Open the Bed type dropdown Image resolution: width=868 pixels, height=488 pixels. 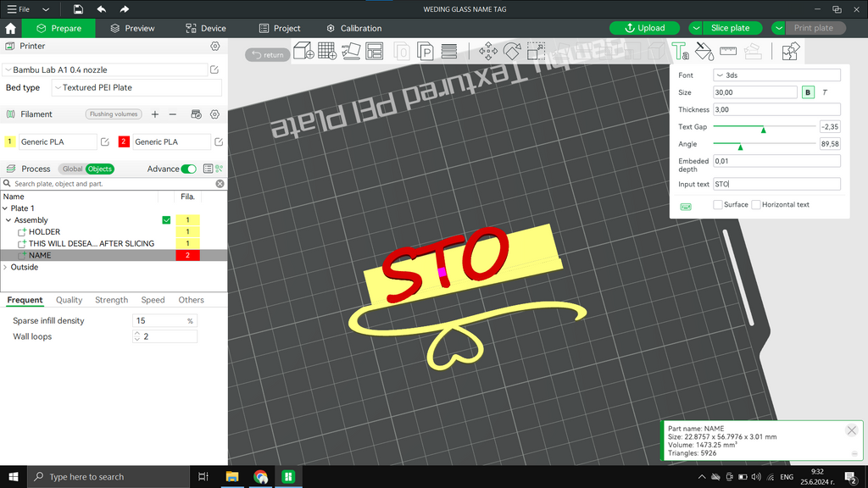pyautogui.click(x=136, y=87)
